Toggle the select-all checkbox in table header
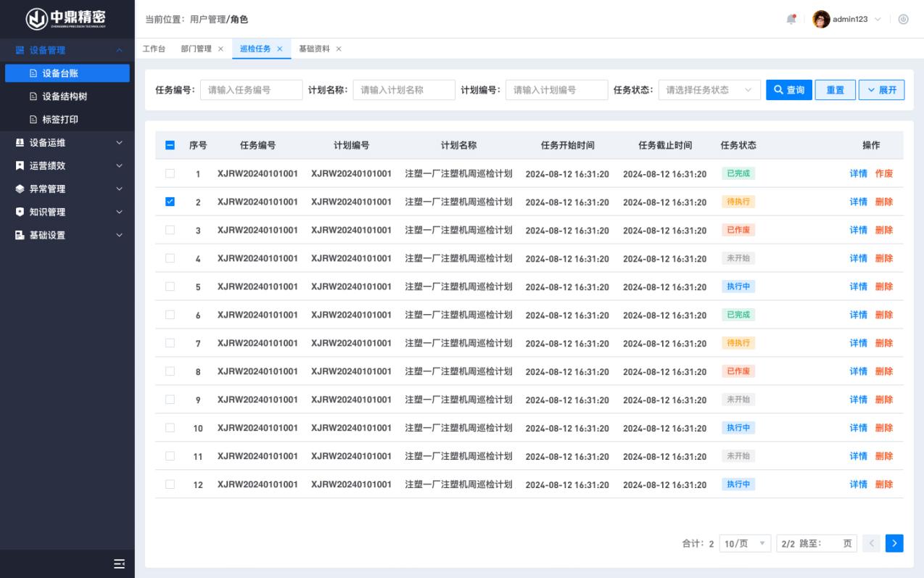924x578 pixels. coord(170,145)
